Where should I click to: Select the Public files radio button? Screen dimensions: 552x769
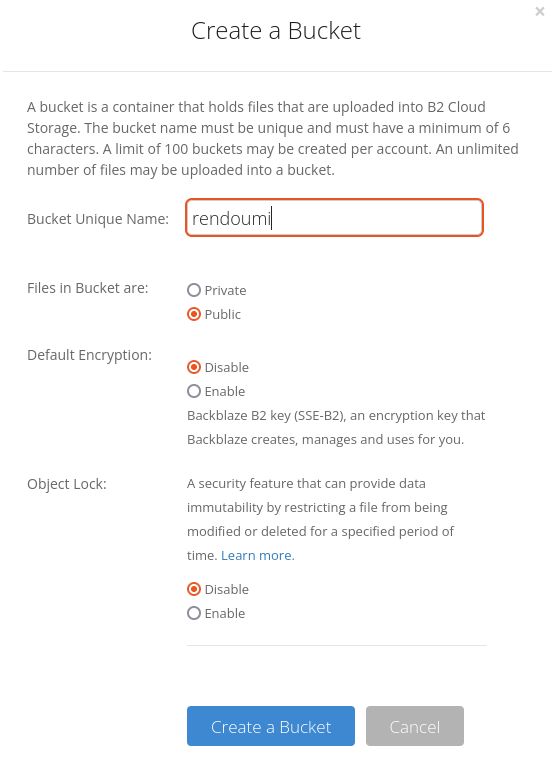(x=194, y=314)
